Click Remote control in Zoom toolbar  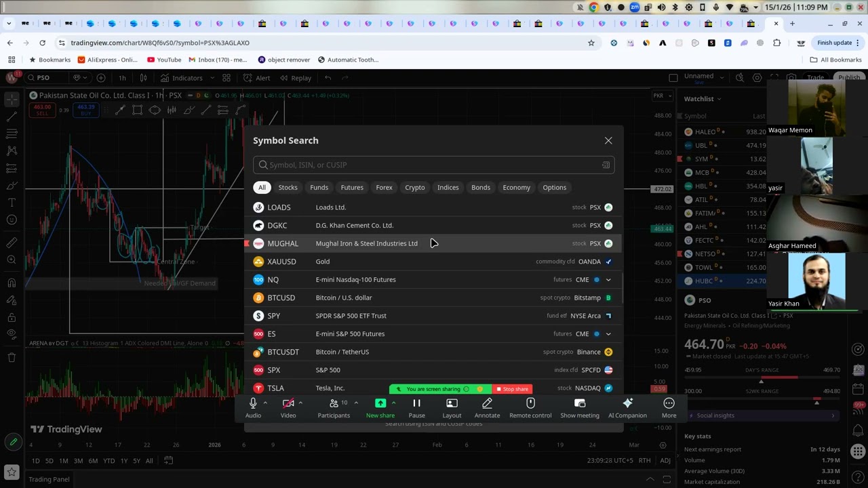(x=530, y=408)
